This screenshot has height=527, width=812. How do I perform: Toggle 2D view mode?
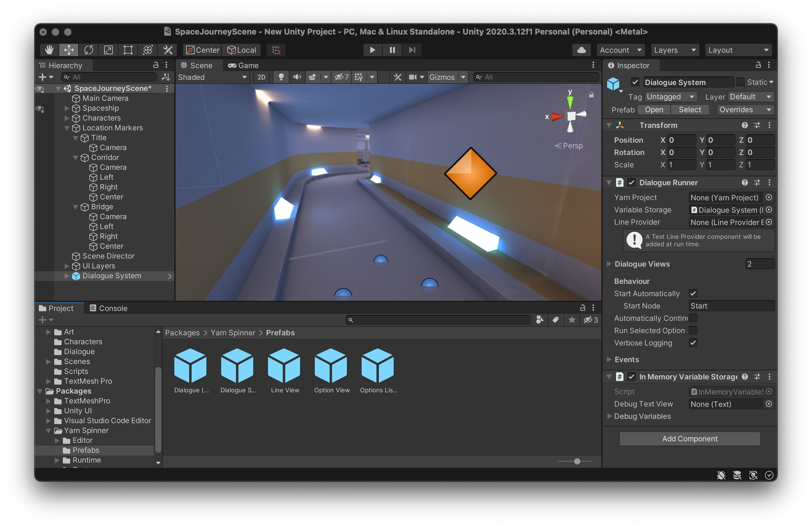pos(261,77)
